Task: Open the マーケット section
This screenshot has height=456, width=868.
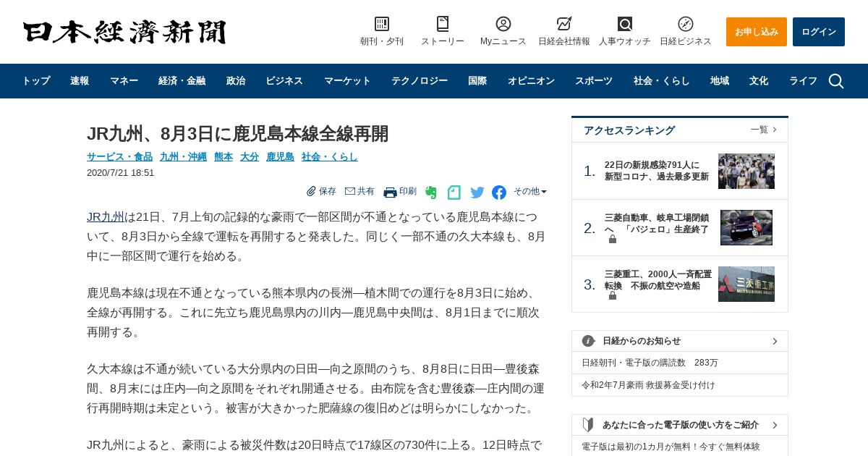Action: pos(347,81)
